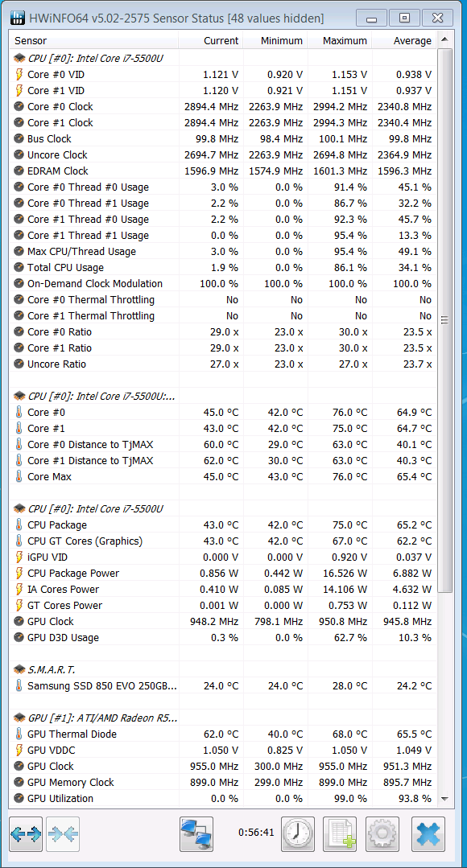The width and height of the screenshot is (467, 868).
Task: Select Core #0 Thread #0 Usage row
Action: tap(223, 187)
